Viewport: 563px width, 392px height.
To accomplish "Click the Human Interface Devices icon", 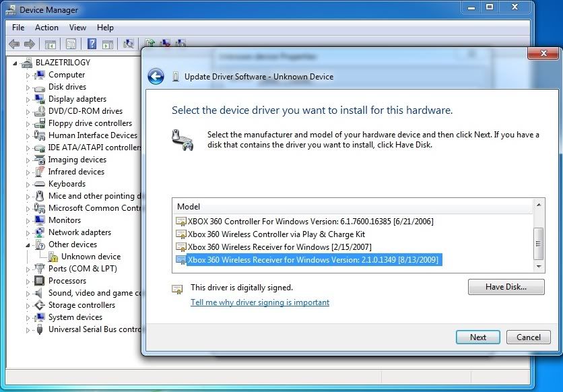I will pos(40,135).
